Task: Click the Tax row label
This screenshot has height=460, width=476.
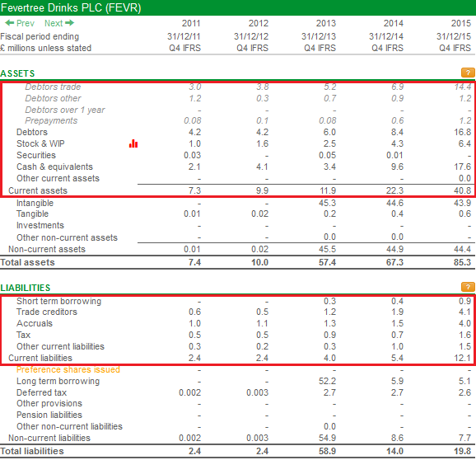Action: [x=23, y=335]
